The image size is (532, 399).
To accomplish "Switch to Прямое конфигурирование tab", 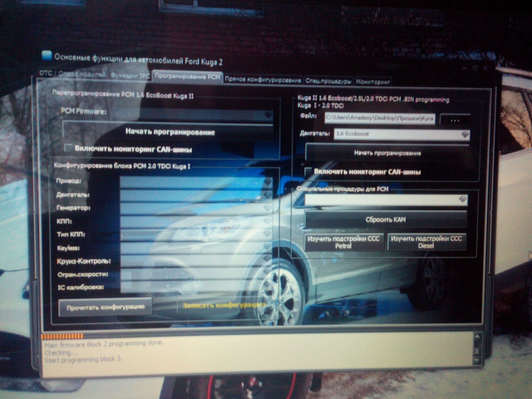I will (263, 80).
